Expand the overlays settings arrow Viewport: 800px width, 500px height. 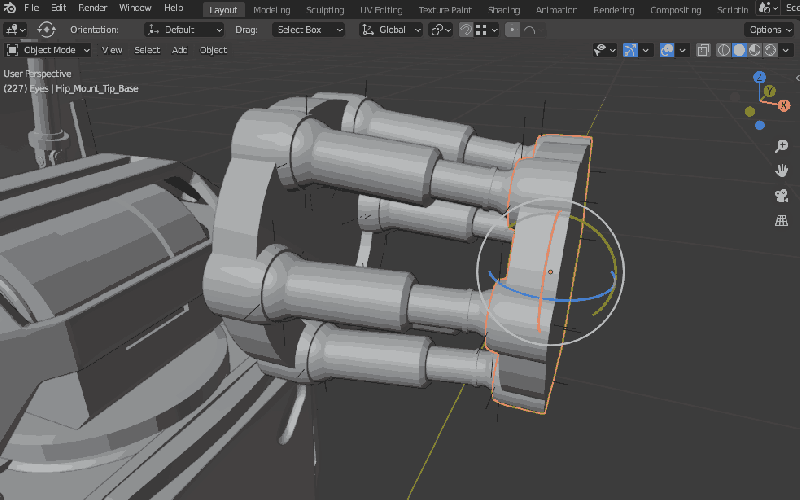(683, 50)
